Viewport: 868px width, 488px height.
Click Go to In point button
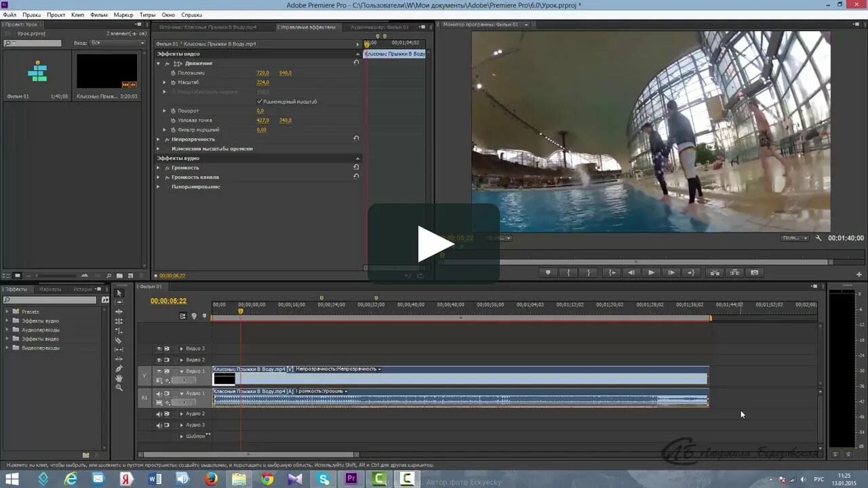[612, 272]
